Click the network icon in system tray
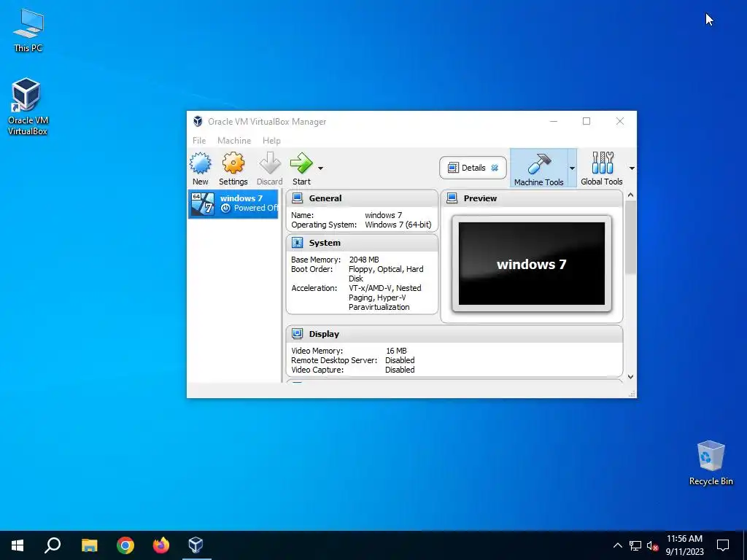Viewport: 747px width, 560px height. pos(635,545)
